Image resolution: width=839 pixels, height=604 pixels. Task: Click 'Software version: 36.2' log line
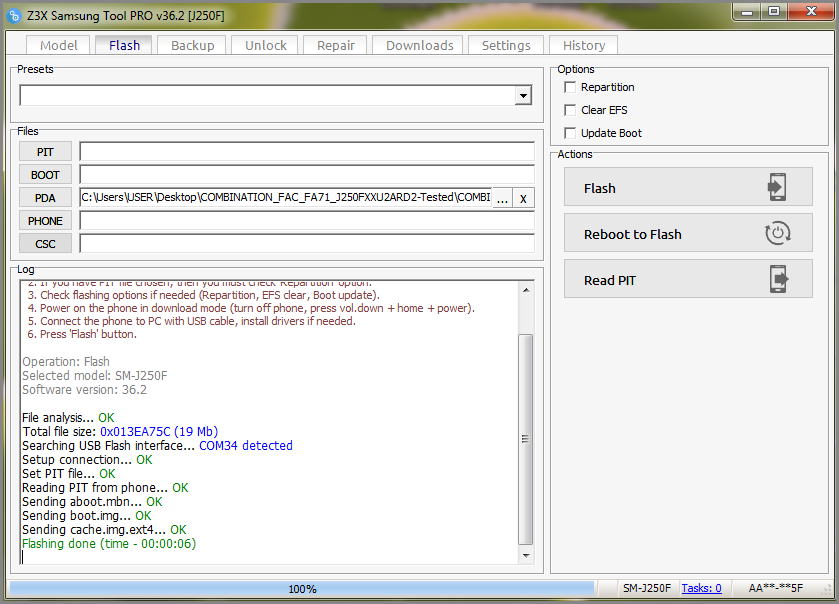85,389
